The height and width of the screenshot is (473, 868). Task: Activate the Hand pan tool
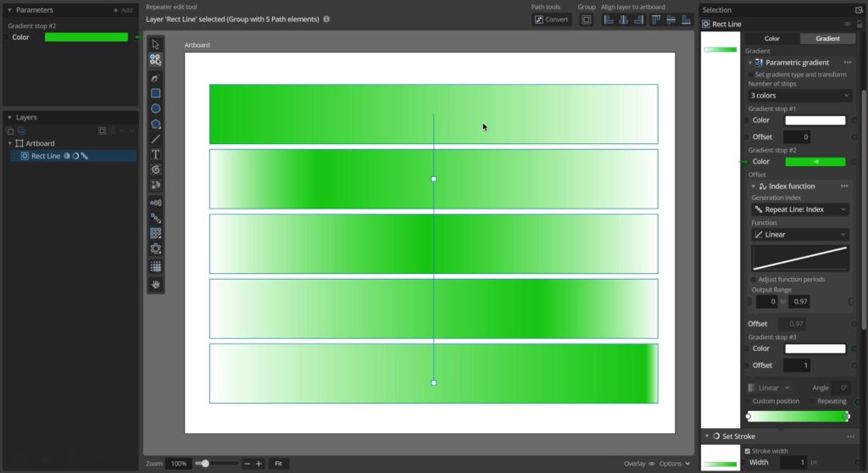click(x=156, y=285)
